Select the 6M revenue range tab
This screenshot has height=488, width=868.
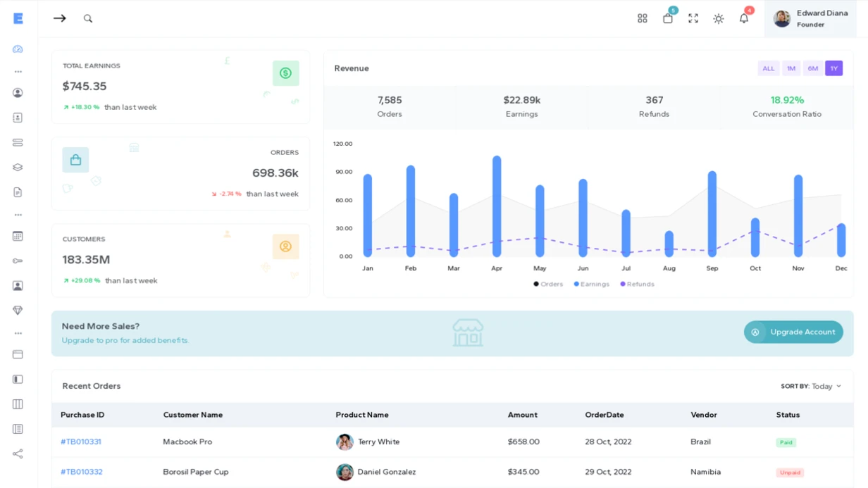click(812, 68)
